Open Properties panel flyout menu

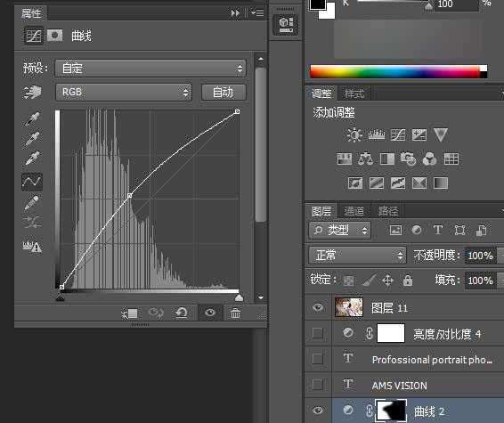coord(257,12)
